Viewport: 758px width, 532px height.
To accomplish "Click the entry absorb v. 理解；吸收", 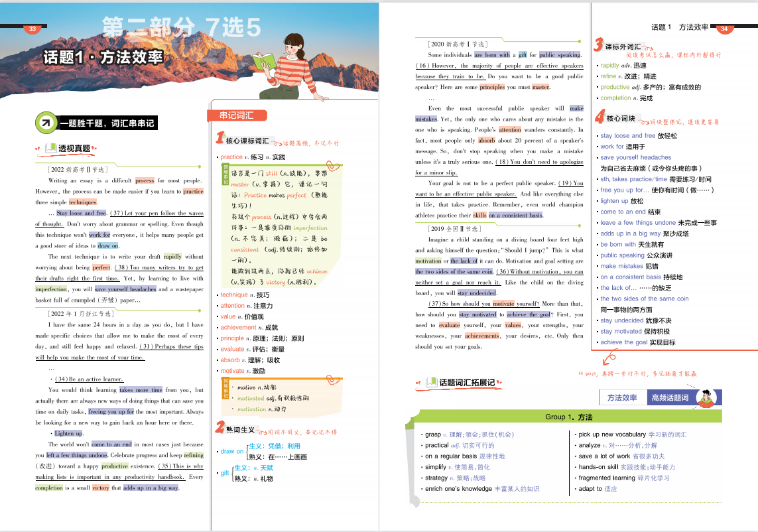I will tap(250, 360).
